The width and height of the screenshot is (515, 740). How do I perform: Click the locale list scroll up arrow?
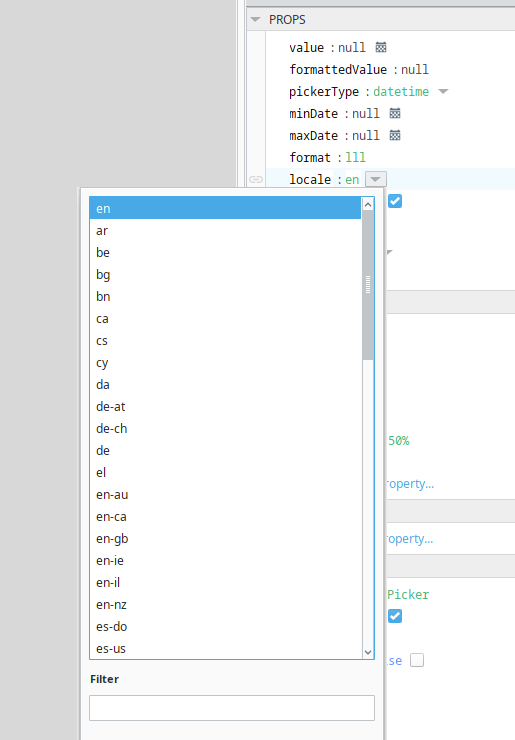tap(368, 204)
